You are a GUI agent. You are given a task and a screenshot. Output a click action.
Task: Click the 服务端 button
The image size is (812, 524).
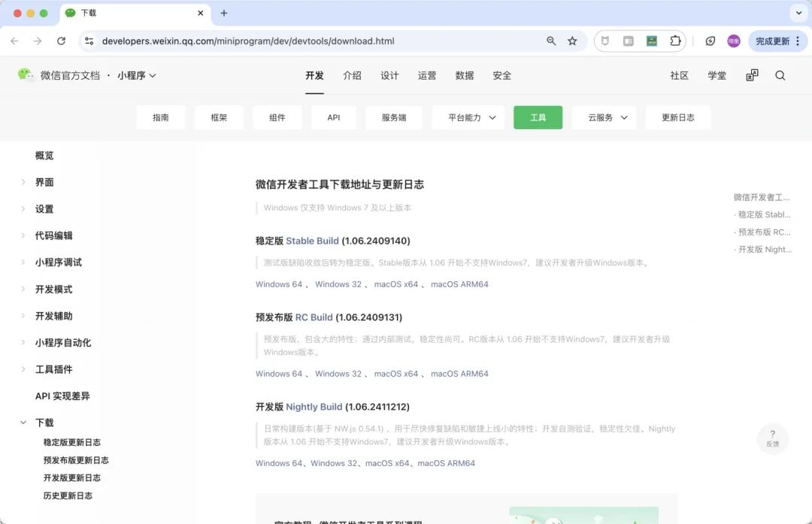coord(394,117)
